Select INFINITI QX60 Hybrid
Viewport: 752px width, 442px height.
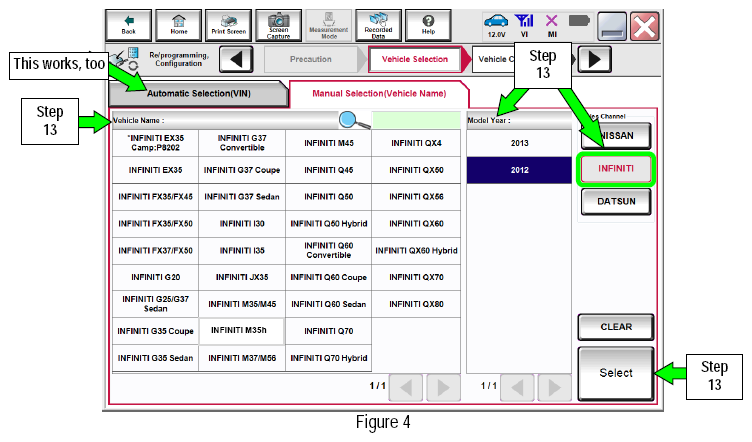click(416, 251)
